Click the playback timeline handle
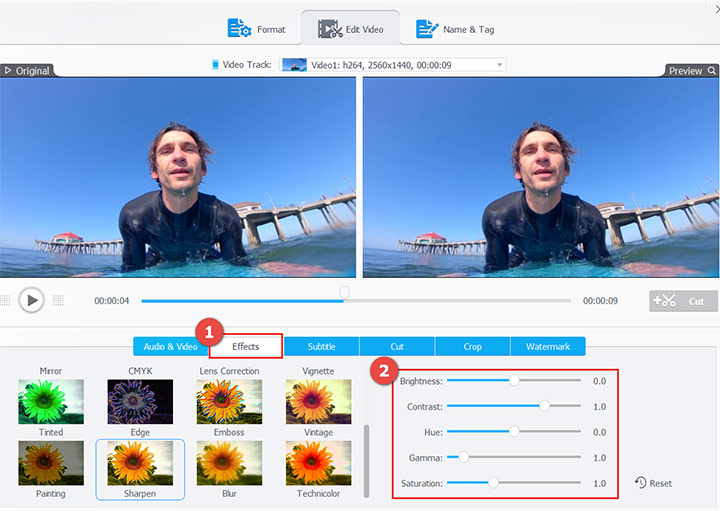This screenshot has width=720, height=511. point(344,292)
